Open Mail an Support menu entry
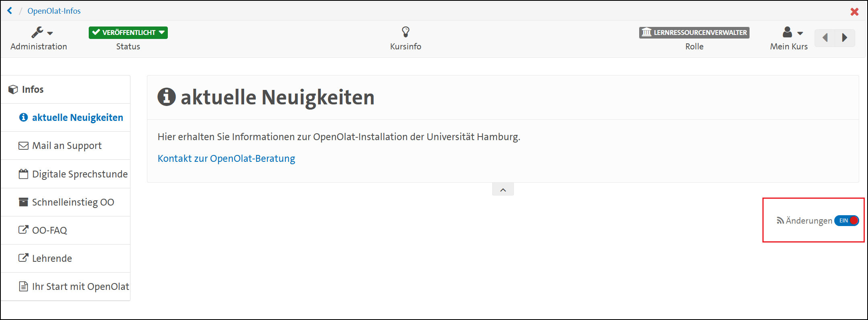This screenshot has height=320, width=868. 67,146
